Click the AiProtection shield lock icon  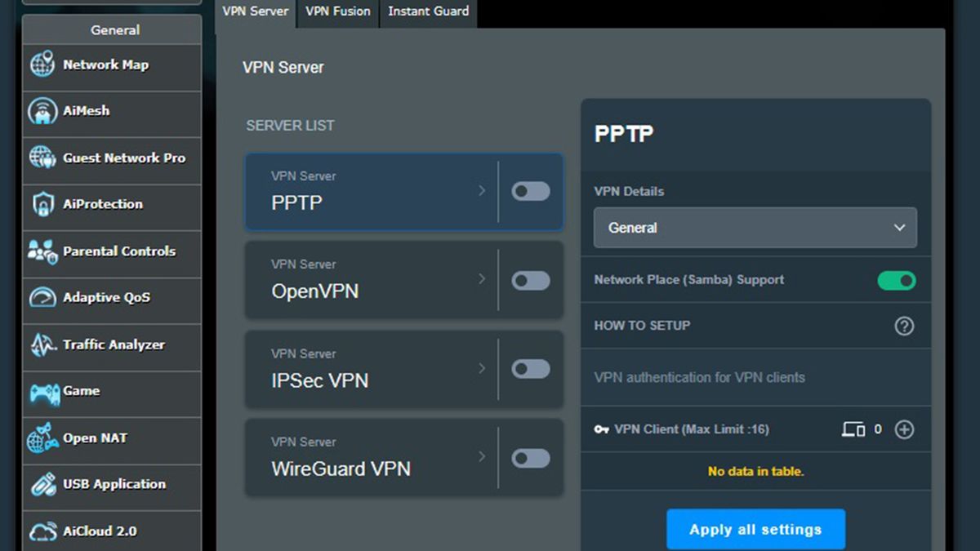(42, 204)
